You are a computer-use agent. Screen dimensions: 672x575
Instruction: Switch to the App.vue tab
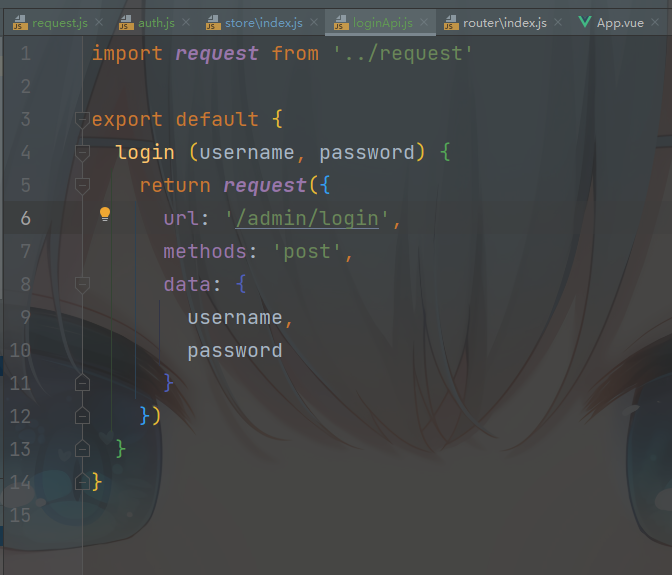620,23
